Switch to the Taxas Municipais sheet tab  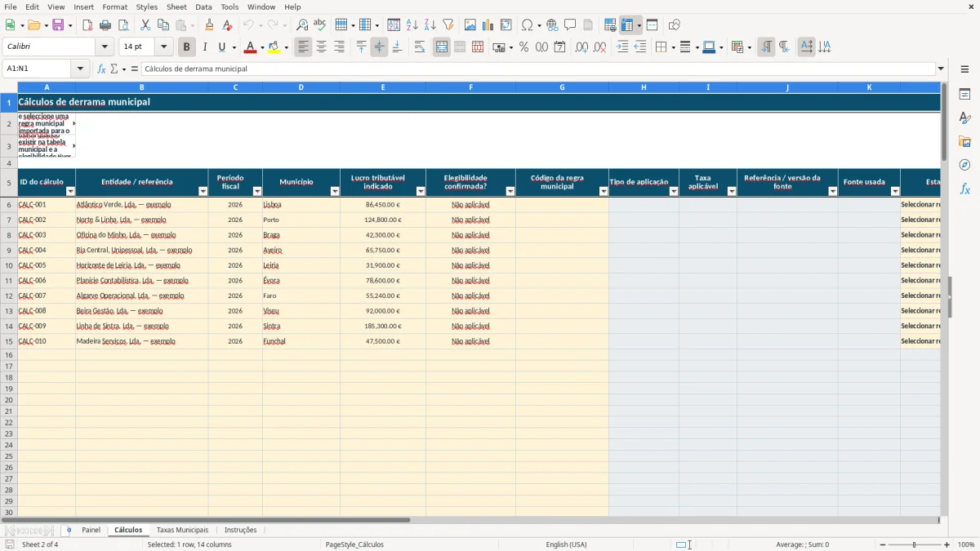tap(182, 530)
